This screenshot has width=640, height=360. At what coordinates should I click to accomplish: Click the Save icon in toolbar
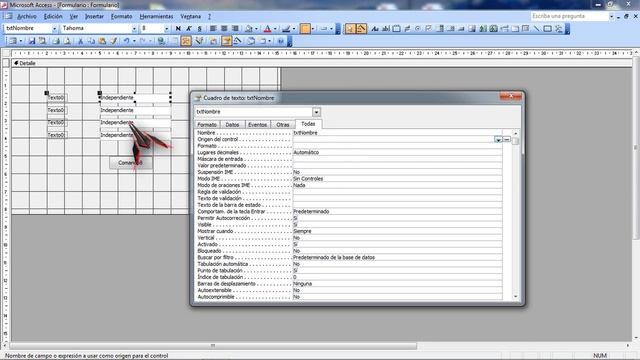[32, 41]
